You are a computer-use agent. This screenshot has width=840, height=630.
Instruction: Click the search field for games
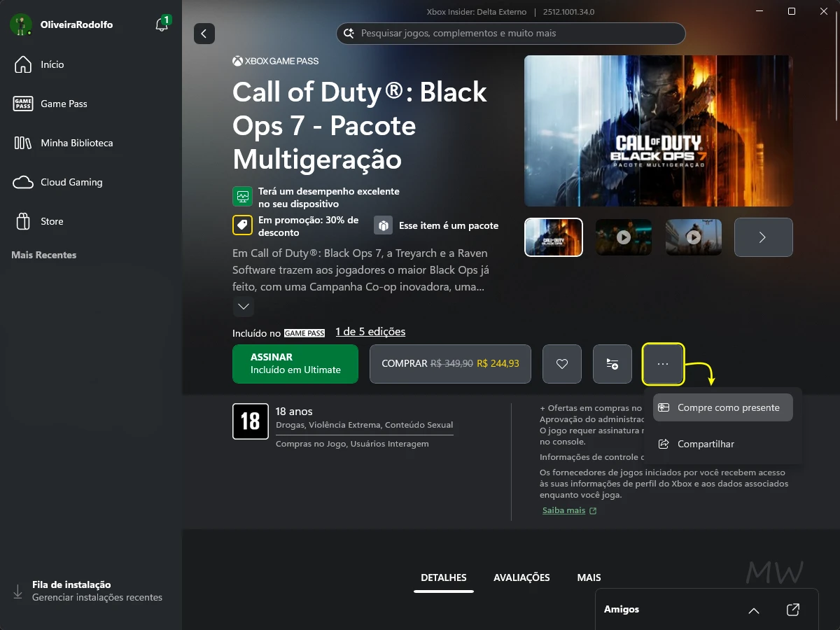(510, 34)
